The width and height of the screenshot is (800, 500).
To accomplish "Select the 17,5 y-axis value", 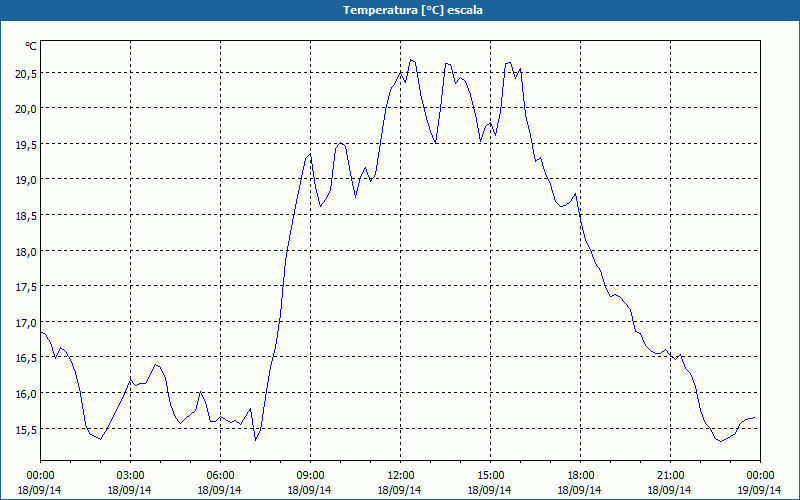I will click(26, 287).
